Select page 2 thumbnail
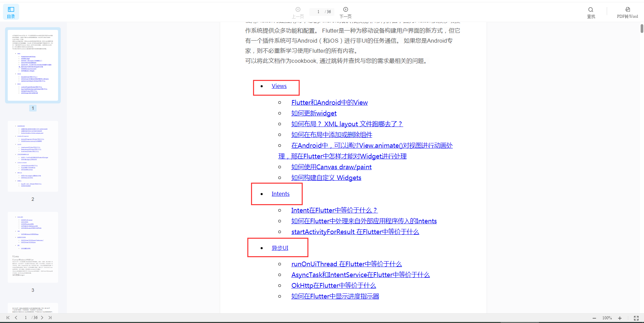This screenshot has width=644, height=323. click(x=33, y=156)
